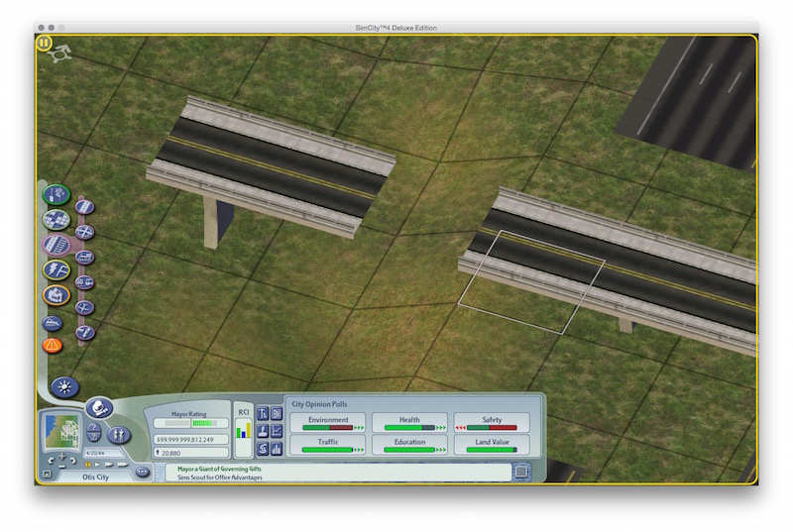Set simulation to triple-arrow fastest speed

pyautogui.click(x=122, y=465)
